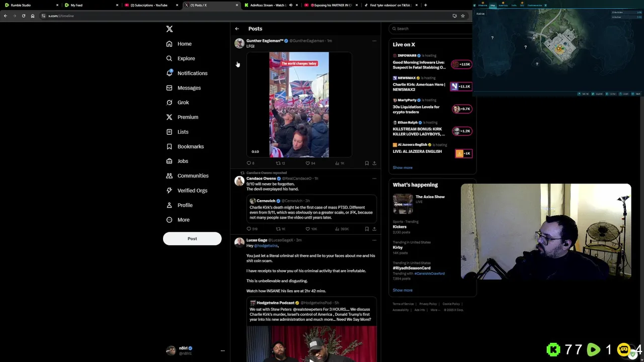
Task: Share the Gunther Eagleman post
Action: (x=374, y=163)
